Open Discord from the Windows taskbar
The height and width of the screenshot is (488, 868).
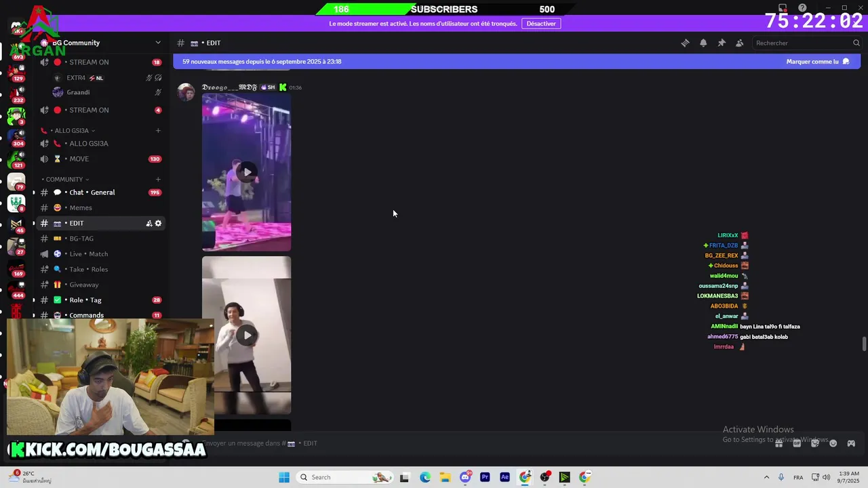[x=465, y=477]
